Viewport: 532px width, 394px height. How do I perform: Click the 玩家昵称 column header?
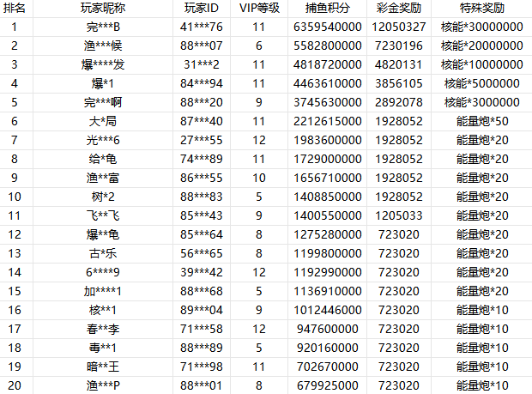point(103,8)
